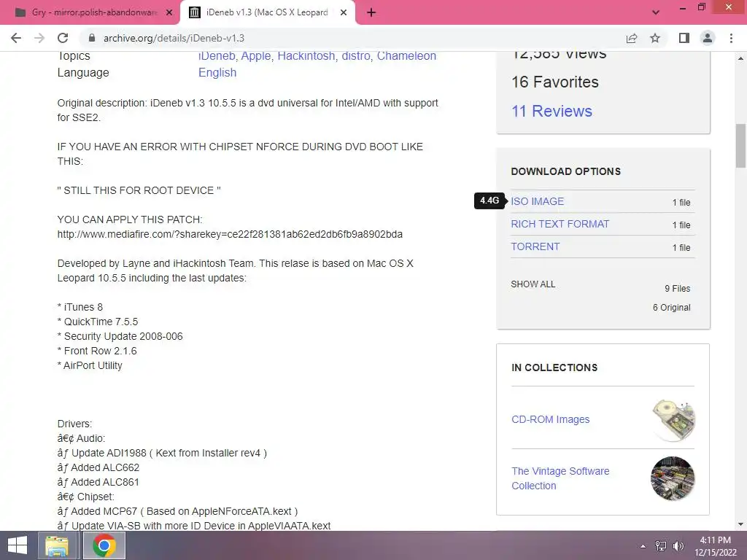Show hidden system tray icons

(x=643, y=546)
